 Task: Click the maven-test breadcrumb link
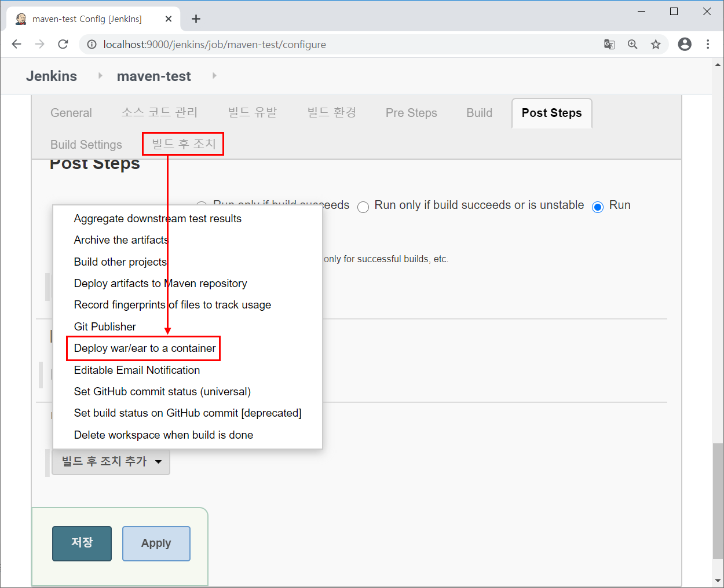[154, 76]
